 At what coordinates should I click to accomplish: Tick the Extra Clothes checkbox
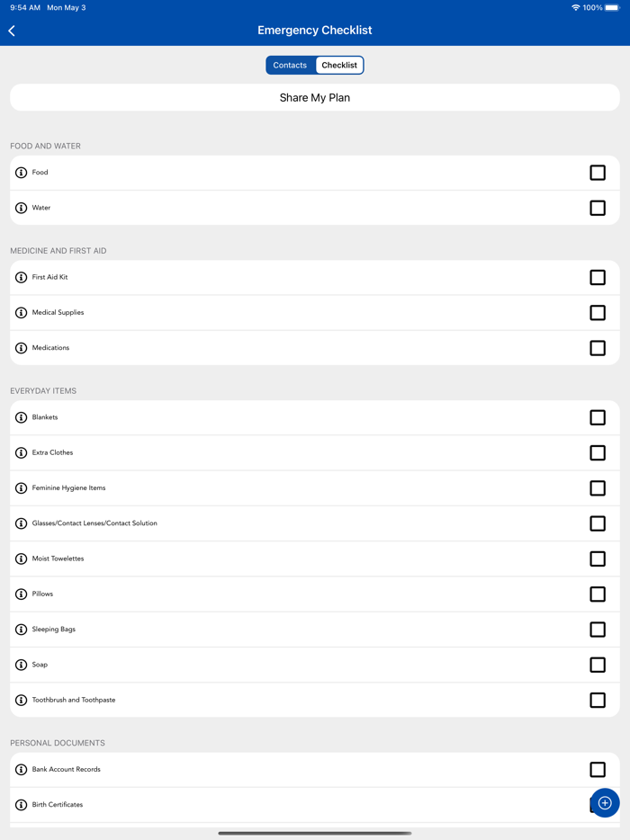click(x=598, y=452)
